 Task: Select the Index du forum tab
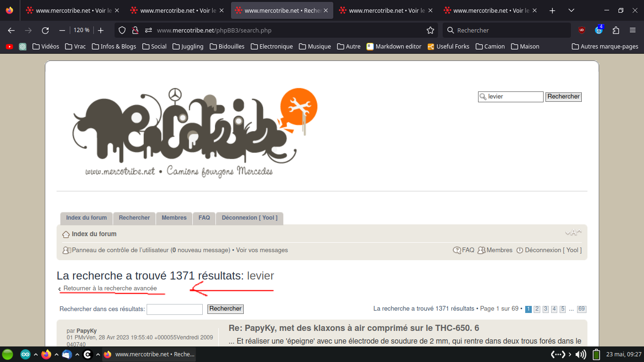tap(86, 218)
